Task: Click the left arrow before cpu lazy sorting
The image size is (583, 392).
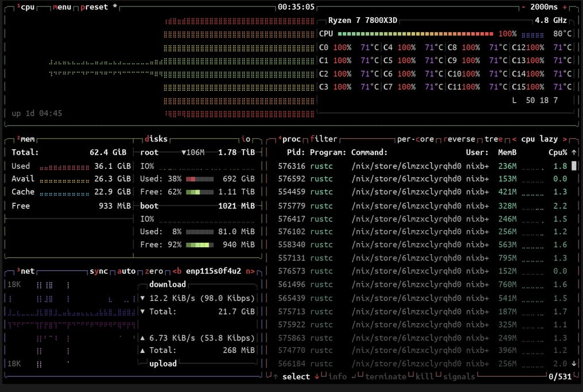Action: tap(514, 139)
